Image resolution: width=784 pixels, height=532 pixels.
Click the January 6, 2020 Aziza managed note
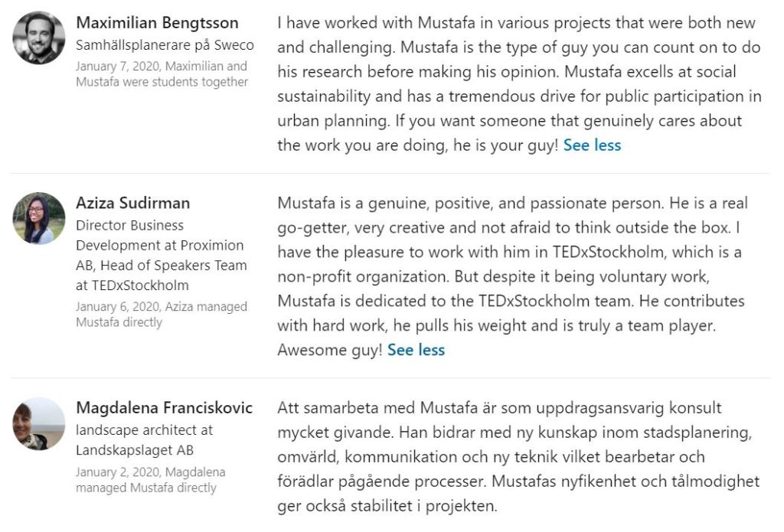point(162,315)
